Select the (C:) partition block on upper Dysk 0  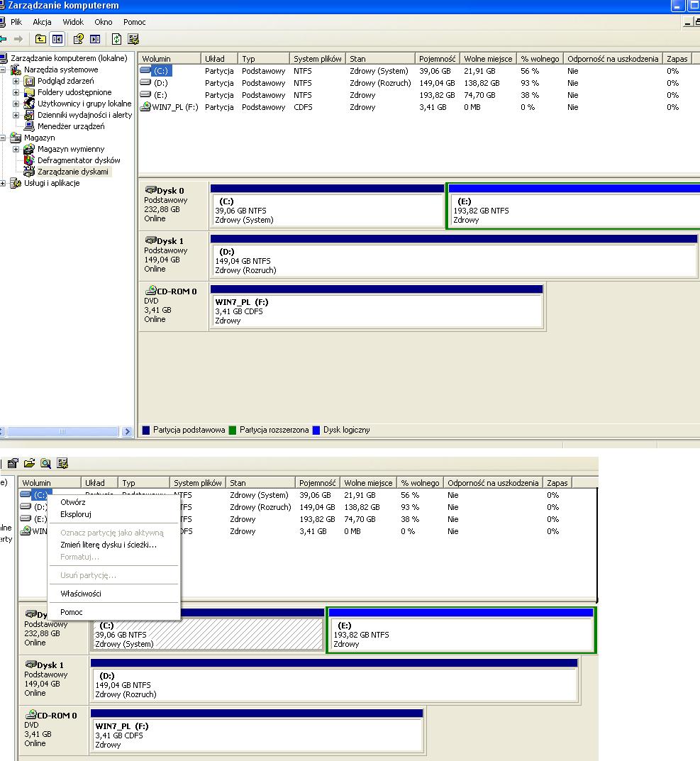click(x=328, y=205)
